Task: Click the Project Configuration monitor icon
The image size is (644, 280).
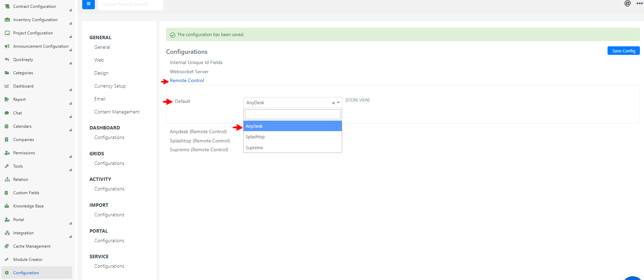Action: coord(7,33)
